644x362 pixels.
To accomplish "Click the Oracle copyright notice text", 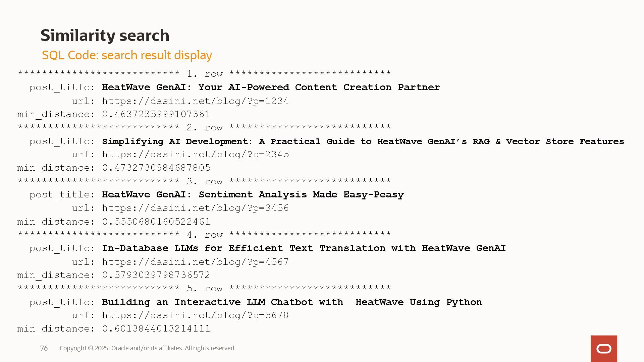I will [148, 348].
